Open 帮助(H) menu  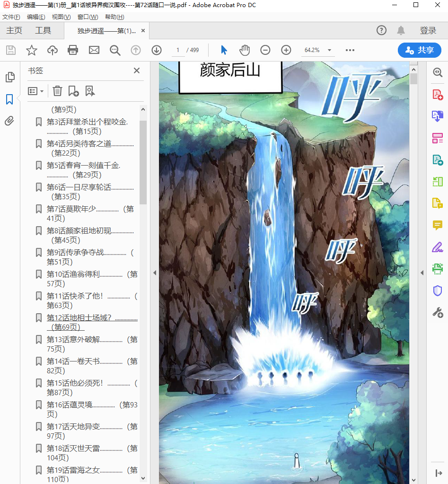click(114, 17)
